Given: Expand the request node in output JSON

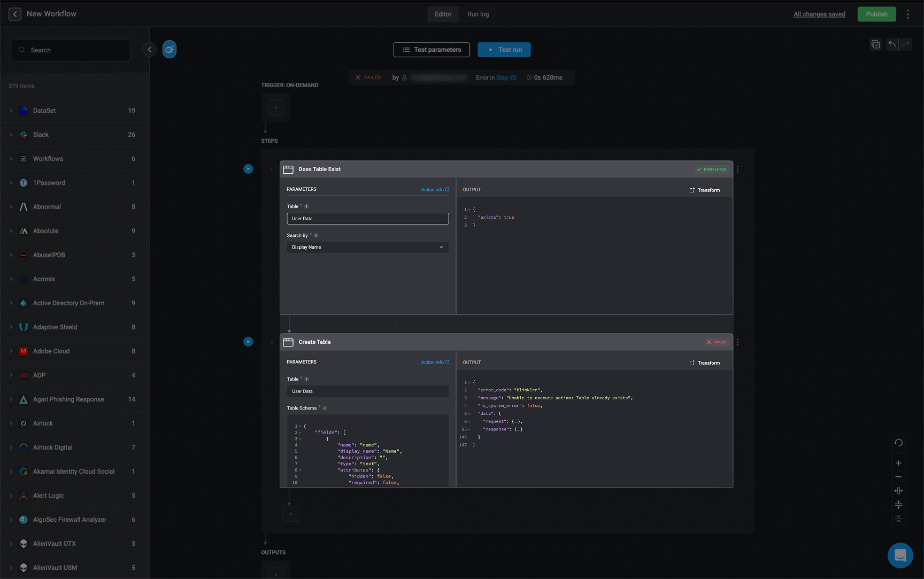Looking at the screenshot, I should (469, 422).
